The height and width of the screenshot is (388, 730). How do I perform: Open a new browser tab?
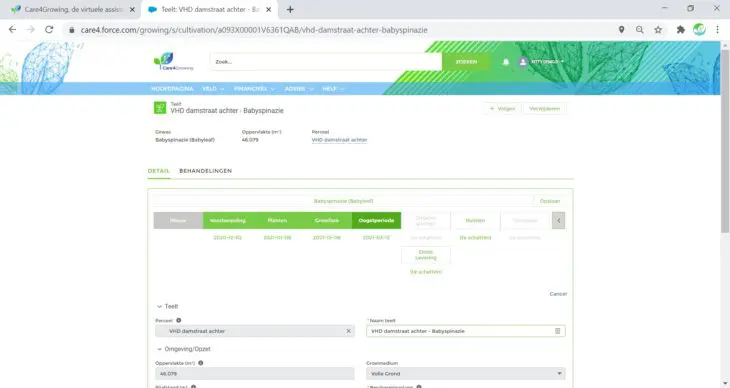(290, 9)
